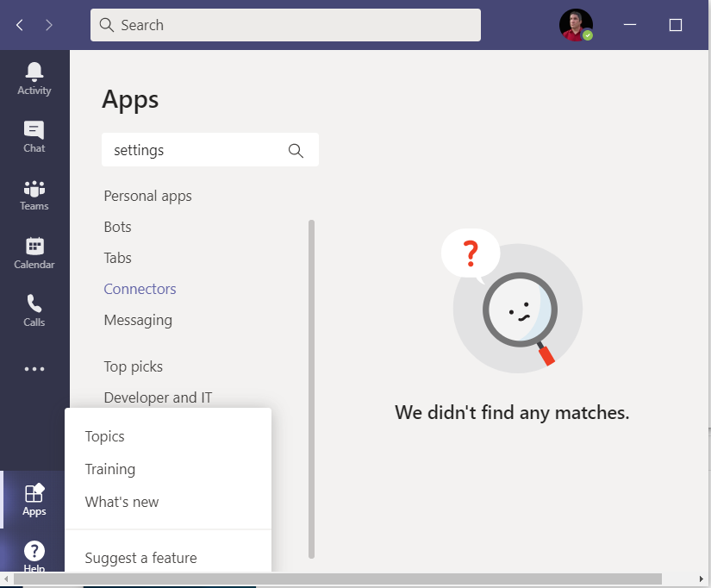Select Apps in the left rail
Image resolution: width=711 pixels, height=588 pixels.
tap(34, 499)
